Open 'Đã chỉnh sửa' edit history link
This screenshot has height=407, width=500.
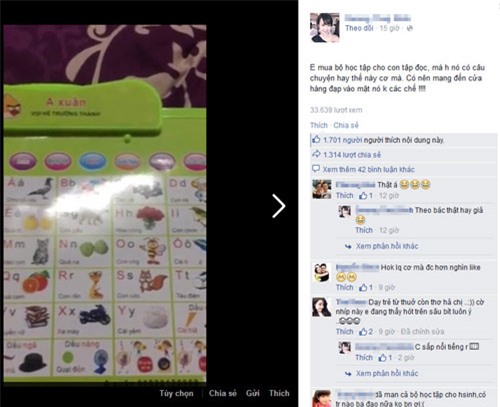[422, 332]
